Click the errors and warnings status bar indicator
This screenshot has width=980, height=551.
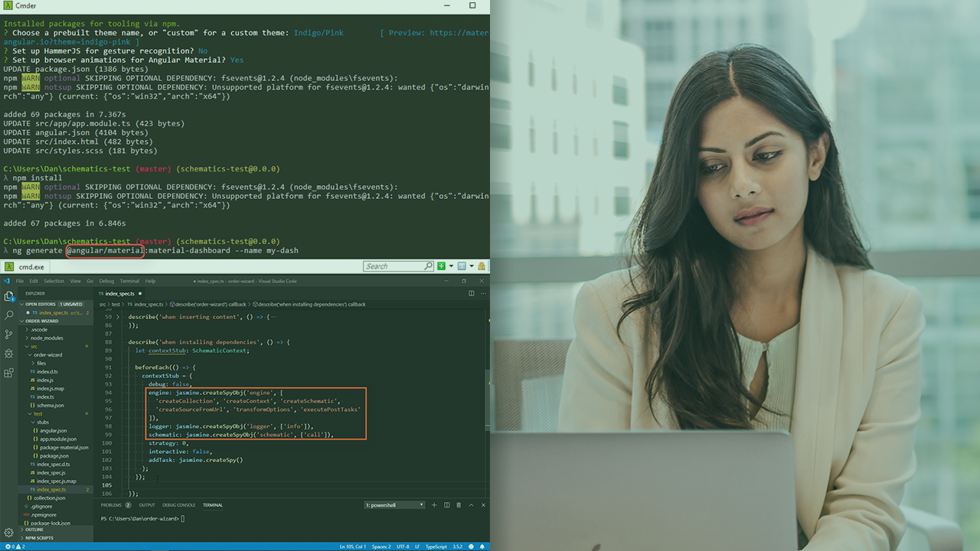[14, 546]
